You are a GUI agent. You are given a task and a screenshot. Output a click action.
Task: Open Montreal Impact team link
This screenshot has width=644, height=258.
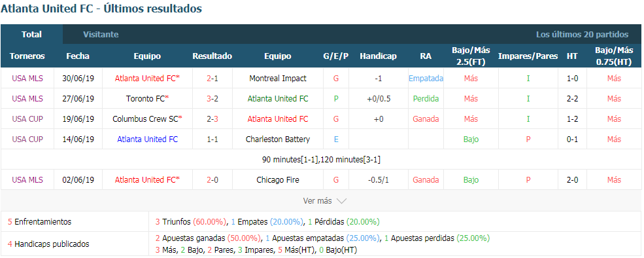pyautogui.click(x=278, y=78)
